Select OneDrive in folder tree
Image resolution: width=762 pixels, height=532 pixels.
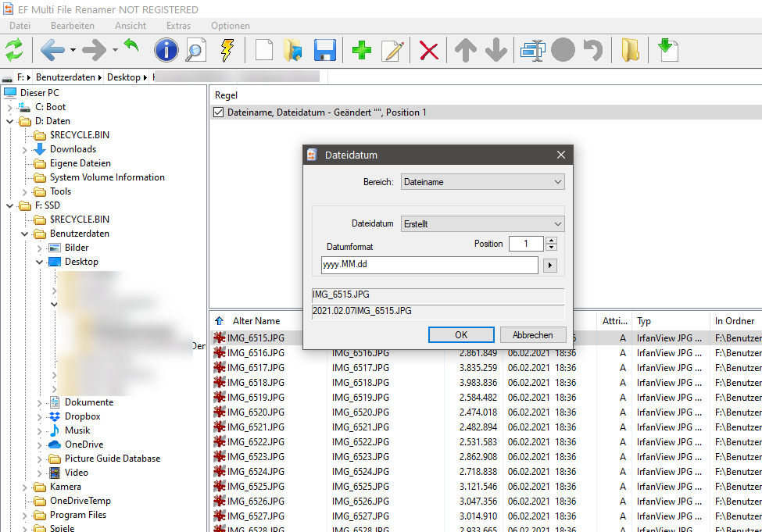point(84,445)
